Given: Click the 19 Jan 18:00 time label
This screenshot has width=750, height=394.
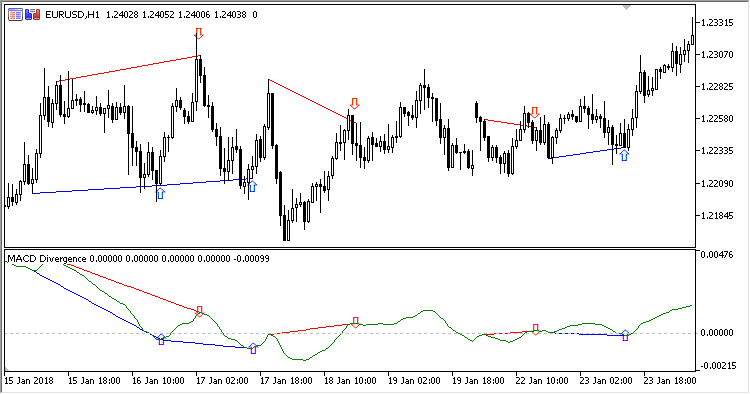Looking at the screenshot, I should pos(478,381).
